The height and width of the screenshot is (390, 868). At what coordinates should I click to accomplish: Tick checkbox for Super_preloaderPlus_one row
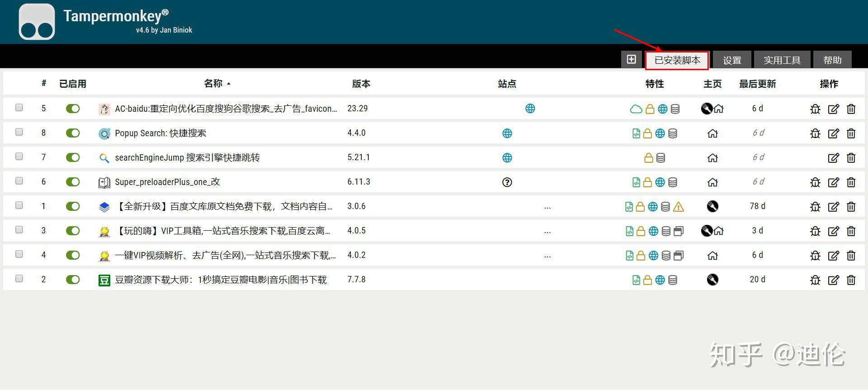pos(19,181)
